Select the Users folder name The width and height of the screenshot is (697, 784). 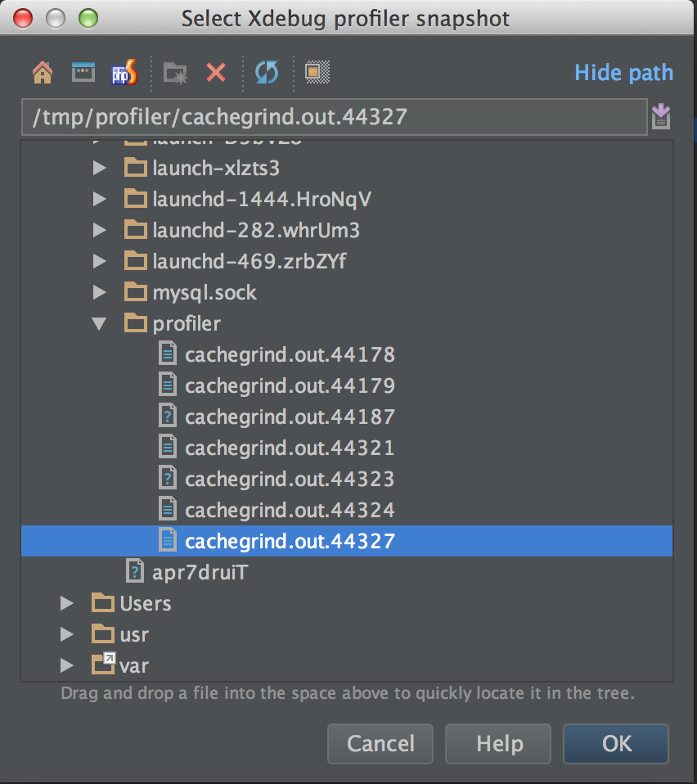tap(146, 603)
